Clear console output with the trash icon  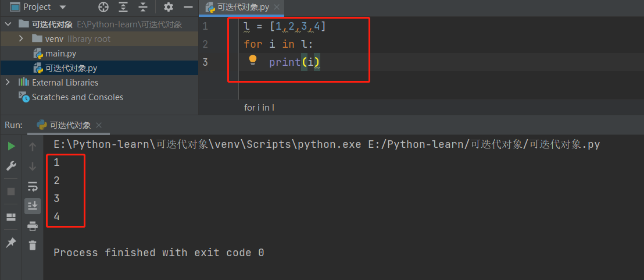coord(33,245)
